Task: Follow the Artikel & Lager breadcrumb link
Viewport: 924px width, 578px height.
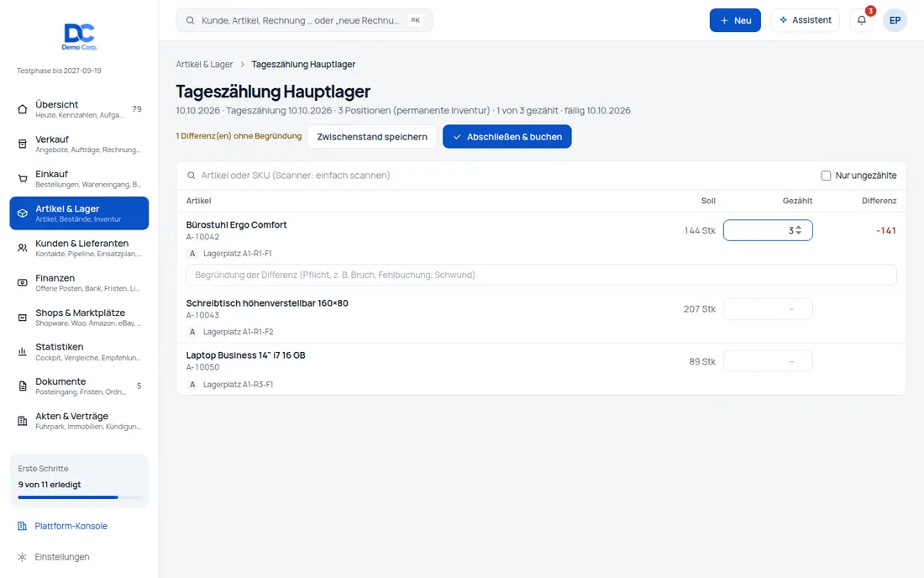Action: pos(204,64)
